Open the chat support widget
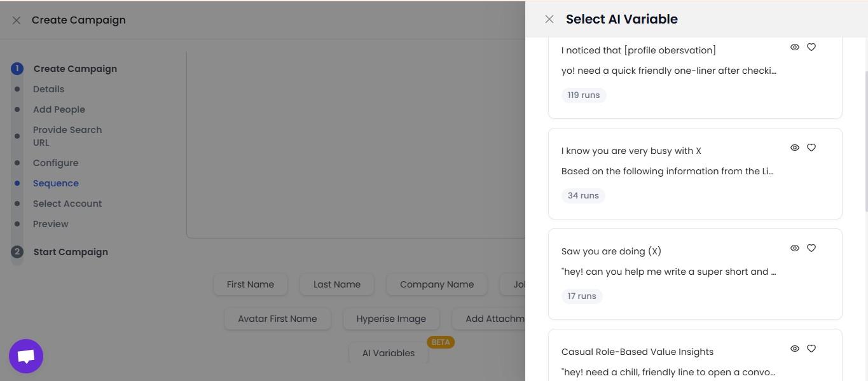868x381 pixels. click(25, 356)
